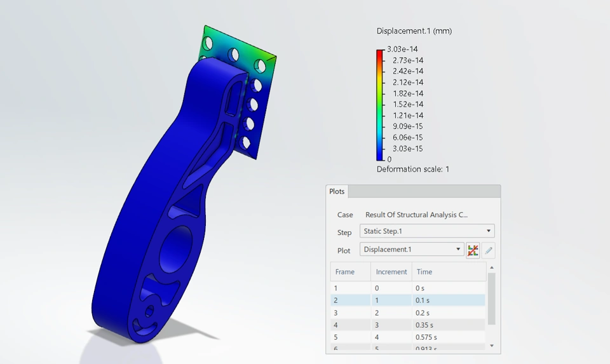The width and height of the screenshot is (610, 364).
Task: Click the 0 minimum legend value
Action: click(390, 159)
